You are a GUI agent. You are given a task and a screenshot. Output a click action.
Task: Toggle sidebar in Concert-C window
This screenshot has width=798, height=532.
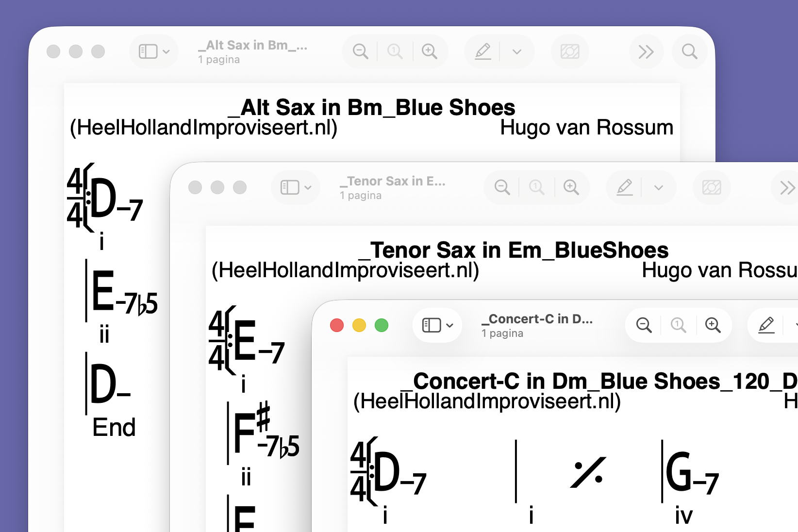click(x=432, y=325)
